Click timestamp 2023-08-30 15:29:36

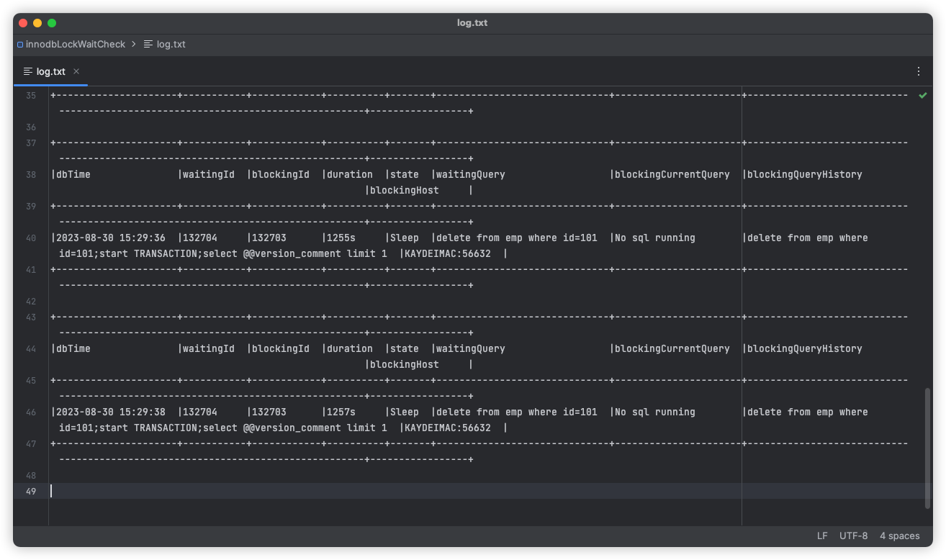111,238
